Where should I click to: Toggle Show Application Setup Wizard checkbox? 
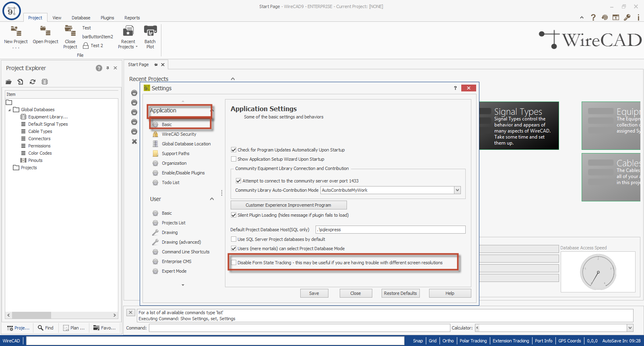point(233,159)
